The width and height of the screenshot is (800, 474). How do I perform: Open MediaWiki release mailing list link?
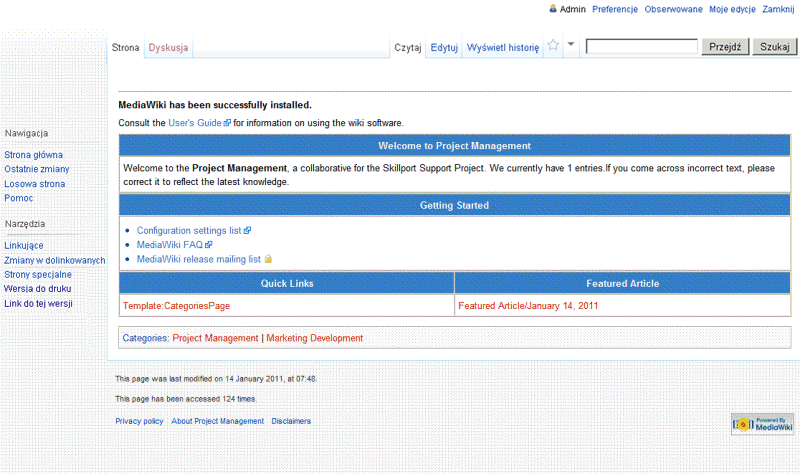coord(198,259)
